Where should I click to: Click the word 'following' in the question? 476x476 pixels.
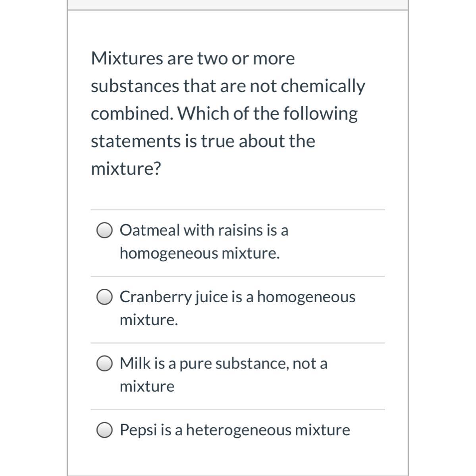point(320,114)
